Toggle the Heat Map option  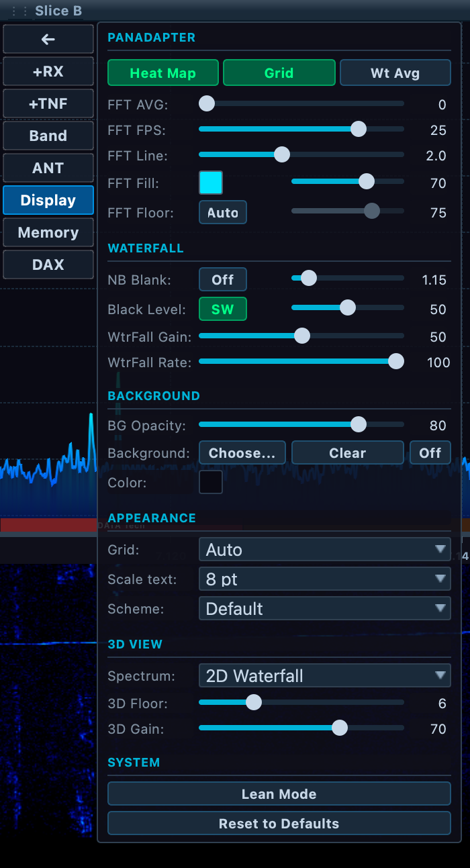[x=163, y=73]
